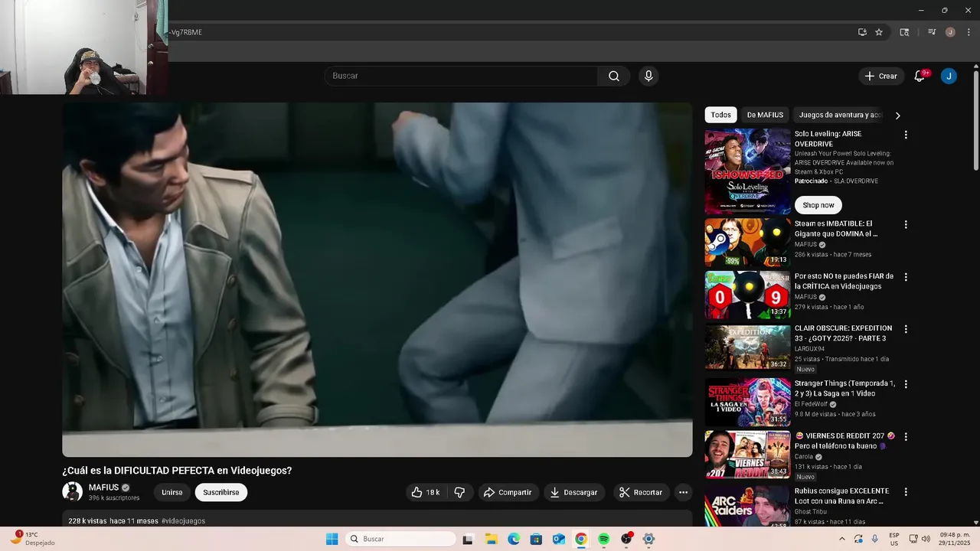Click the Ghost Tribu channel name
The height and width of the screenshot is (551, 980).
click(x=810, y=511)
